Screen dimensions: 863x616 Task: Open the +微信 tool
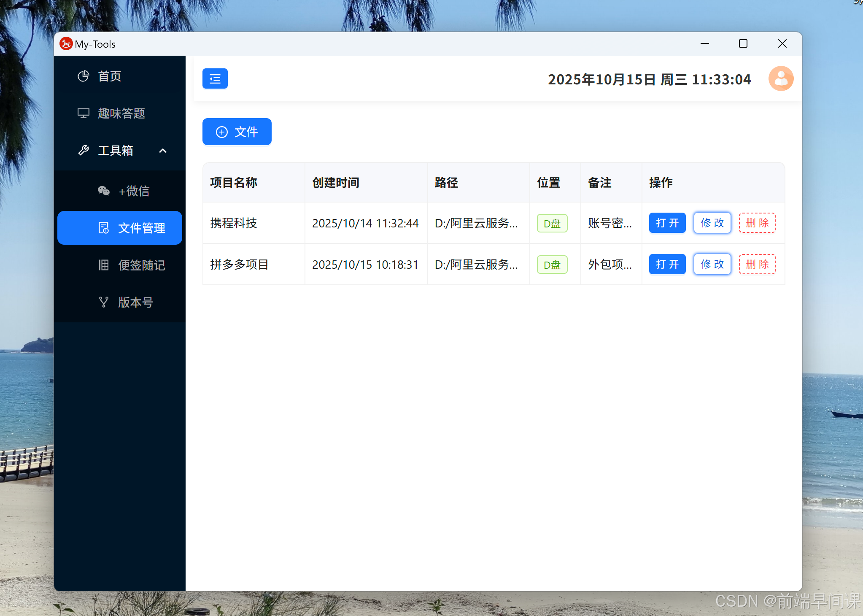120,191
